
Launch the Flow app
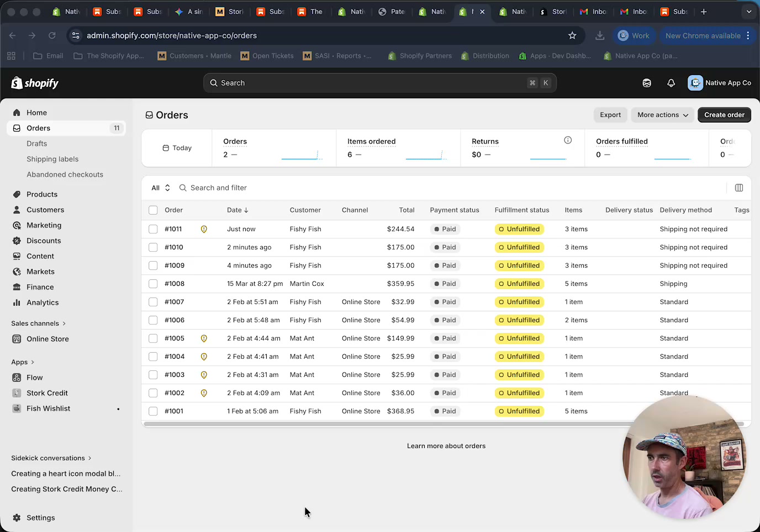tap(35, 377)
